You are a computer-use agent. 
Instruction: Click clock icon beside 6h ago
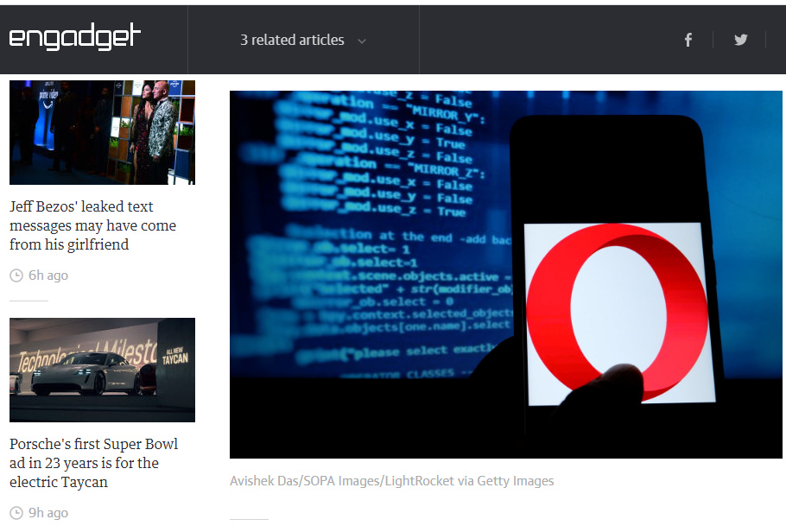pos(16,275)
